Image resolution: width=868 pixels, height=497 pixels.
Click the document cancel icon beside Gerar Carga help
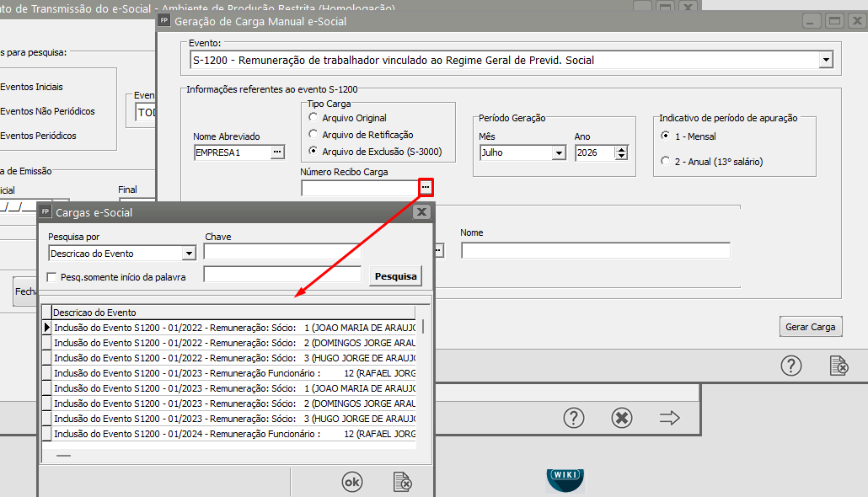click(838, 366)
